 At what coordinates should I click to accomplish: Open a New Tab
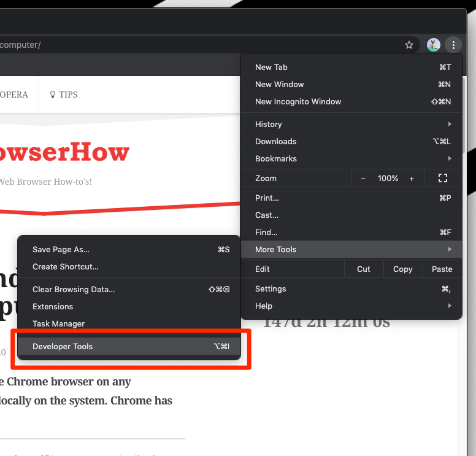pyautogui.click(x=351, y=67)
